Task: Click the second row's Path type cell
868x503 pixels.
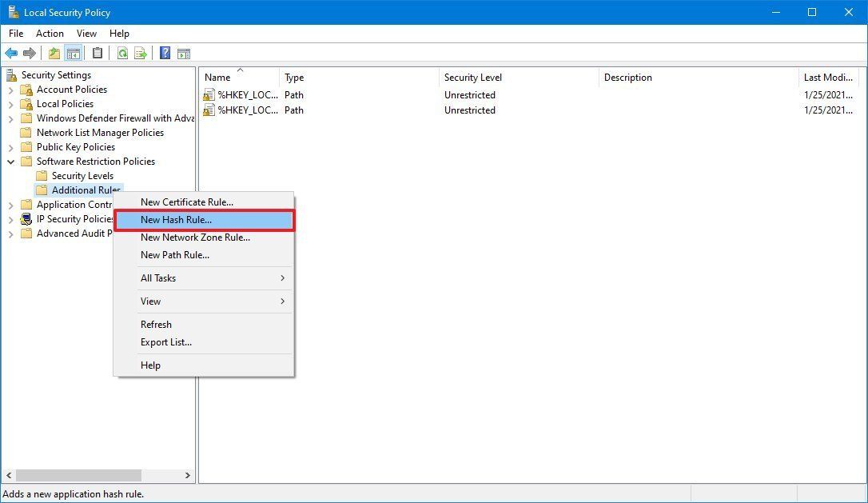Action: click(x=294, y=110)
